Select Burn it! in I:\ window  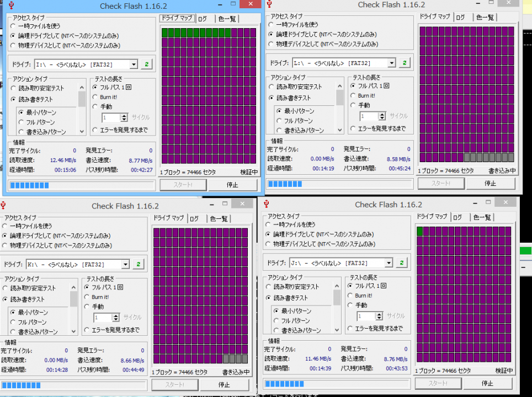105,97
